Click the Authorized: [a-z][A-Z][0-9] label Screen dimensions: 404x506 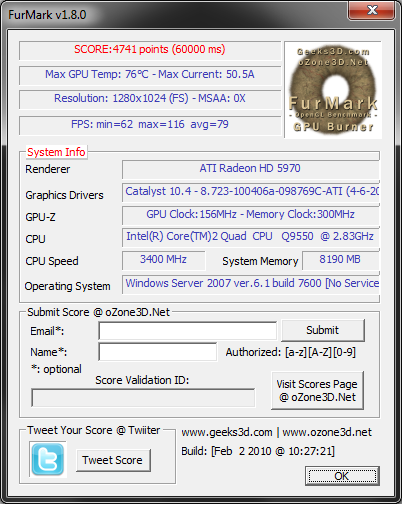pyautogui.click(x=291, y=352)
